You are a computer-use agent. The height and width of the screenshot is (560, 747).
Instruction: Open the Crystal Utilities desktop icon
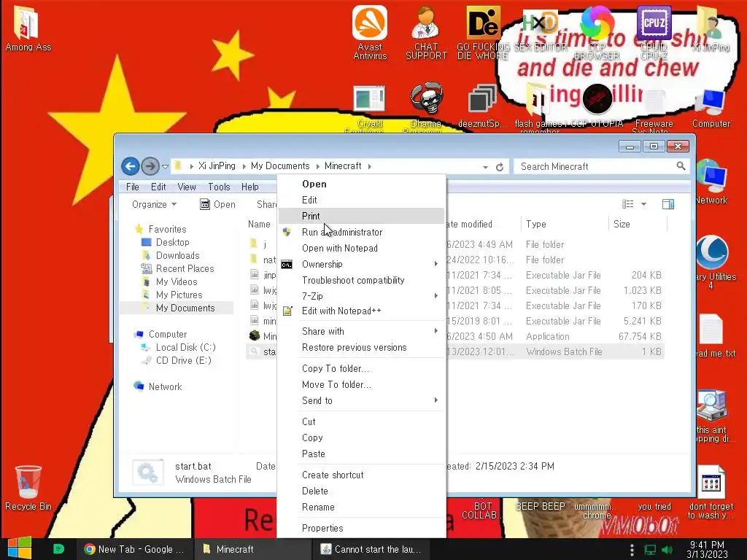point(712,262)
